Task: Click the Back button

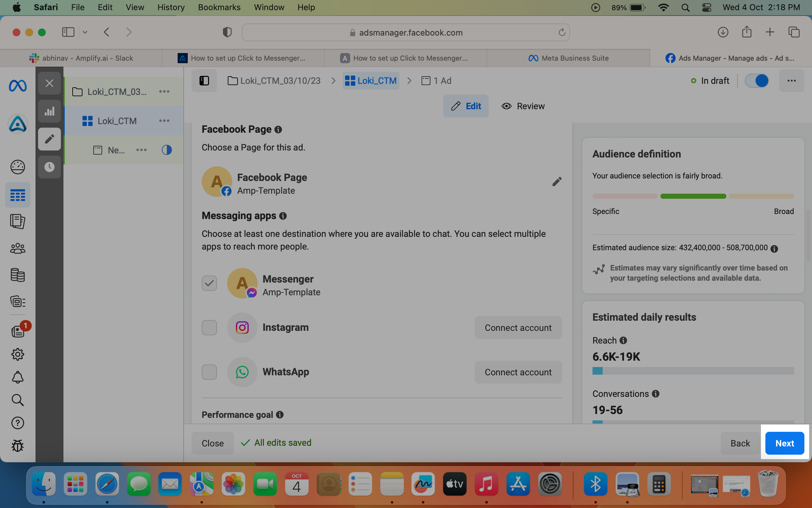Action: pos(740,443)
